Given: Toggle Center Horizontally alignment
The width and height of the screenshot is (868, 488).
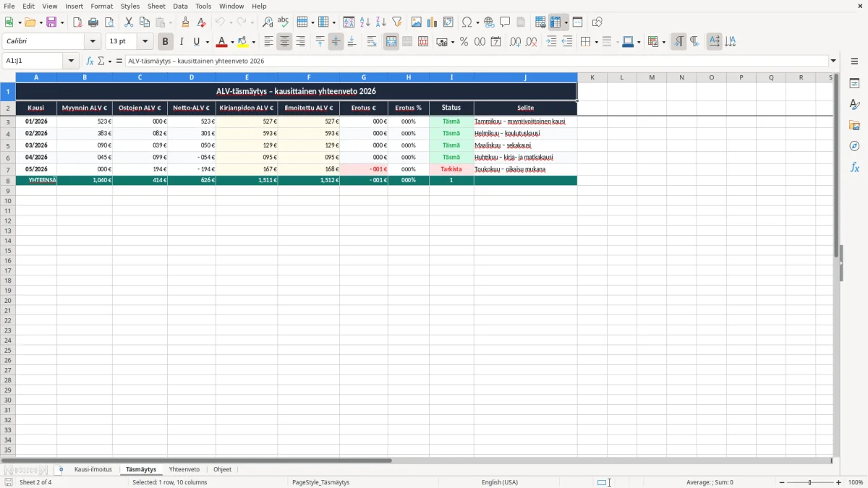Looking at the screenshot, I should [284, 42].
